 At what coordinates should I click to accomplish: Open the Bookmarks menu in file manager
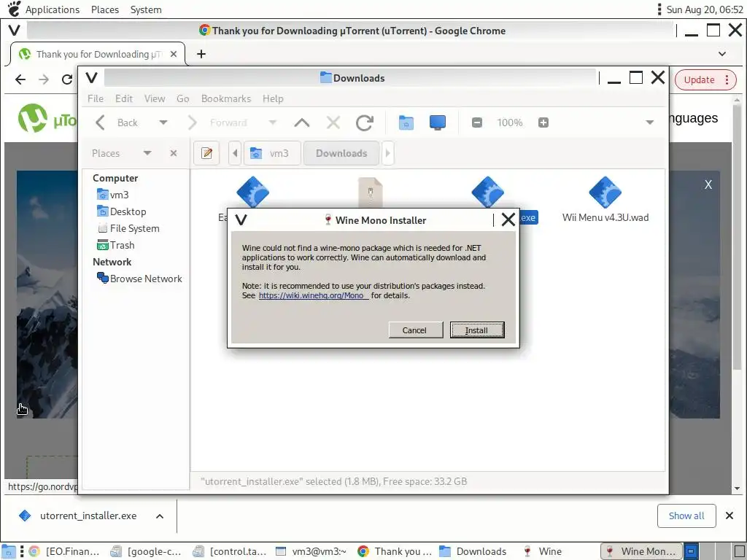click(226, 98)
